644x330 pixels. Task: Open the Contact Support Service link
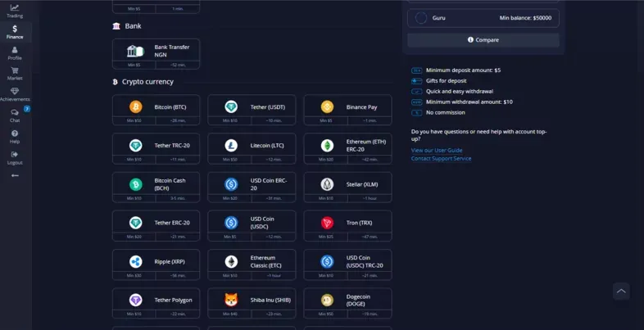pyautogui.click(x=441, y=158)
